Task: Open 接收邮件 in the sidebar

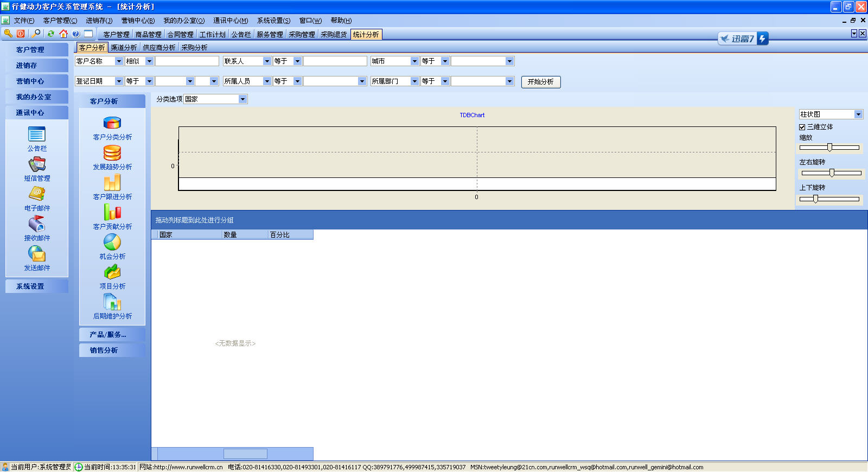Action: click(37, 228)
